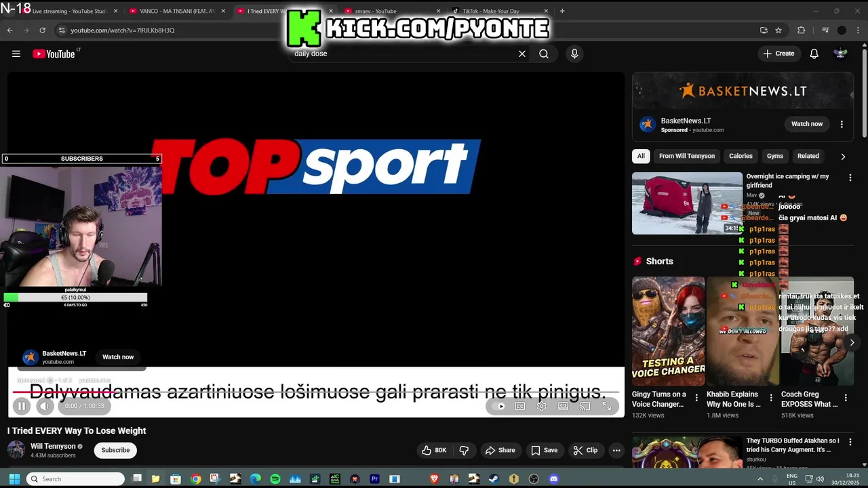Open a new browser tab
This screenshot has width=868, height=488.
click(x=561, y=11)
